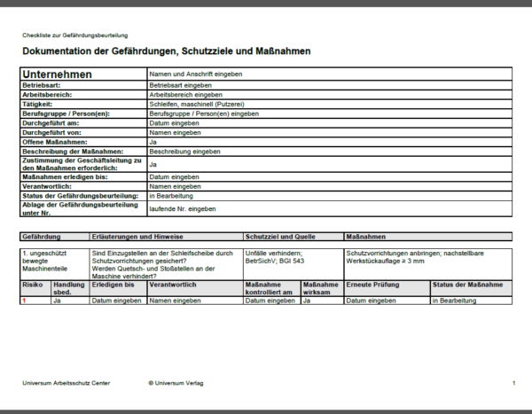Click 'Ja' under the 'Handlung sbed.' column
The height and width of the screenshot is (414, 532).
tap(57, 301)
